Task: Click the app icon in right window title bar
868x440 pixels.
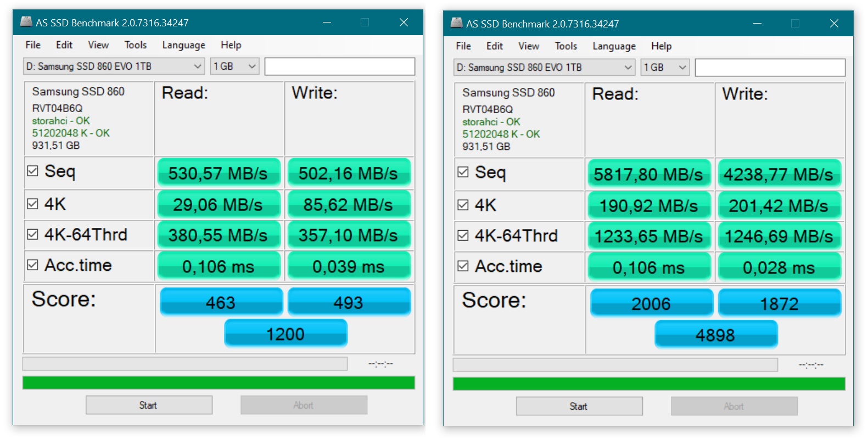Action: pyautogui.click(x=456, y=23)
